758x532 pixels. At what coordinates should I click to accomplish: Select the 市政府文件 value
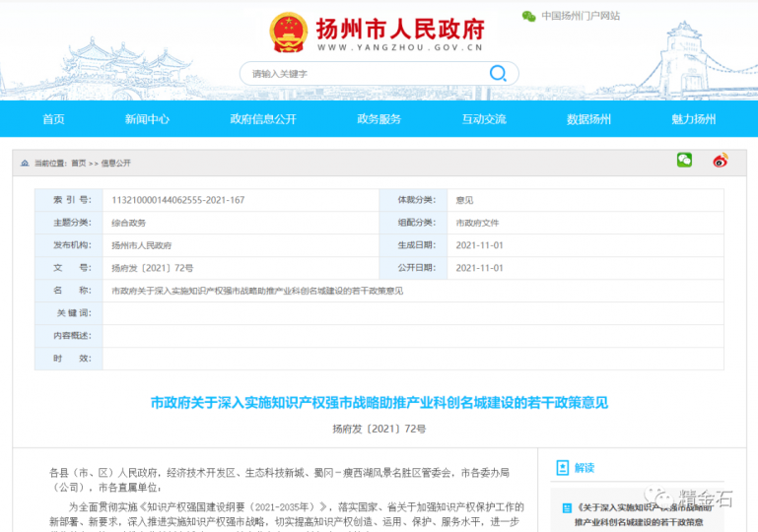pyautogui.click(x=477, y=223)
